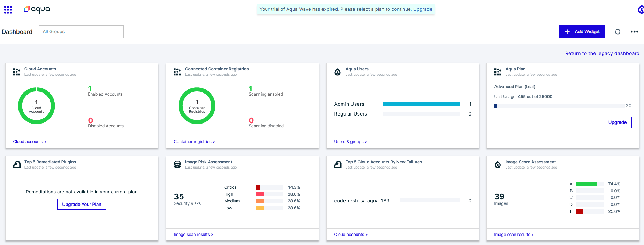Click the Container Registries donut chart

click(x=197, y=106)
